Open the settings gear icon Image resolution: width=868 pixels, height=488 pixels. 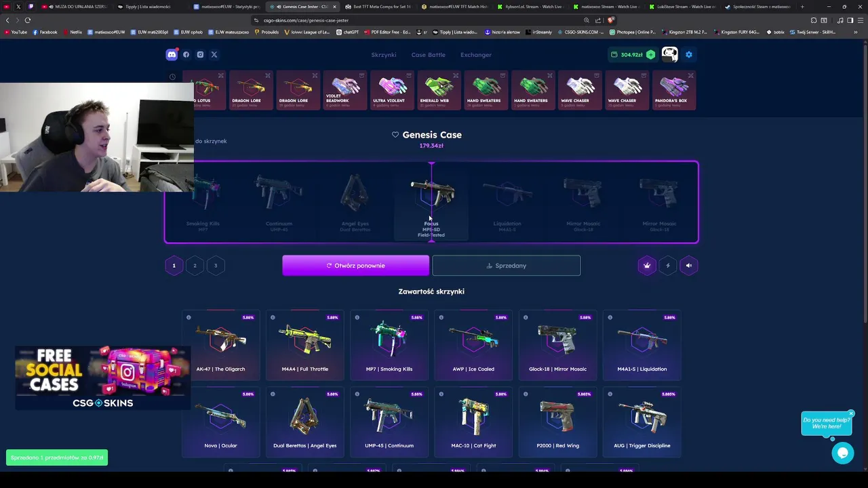[689, 54]
